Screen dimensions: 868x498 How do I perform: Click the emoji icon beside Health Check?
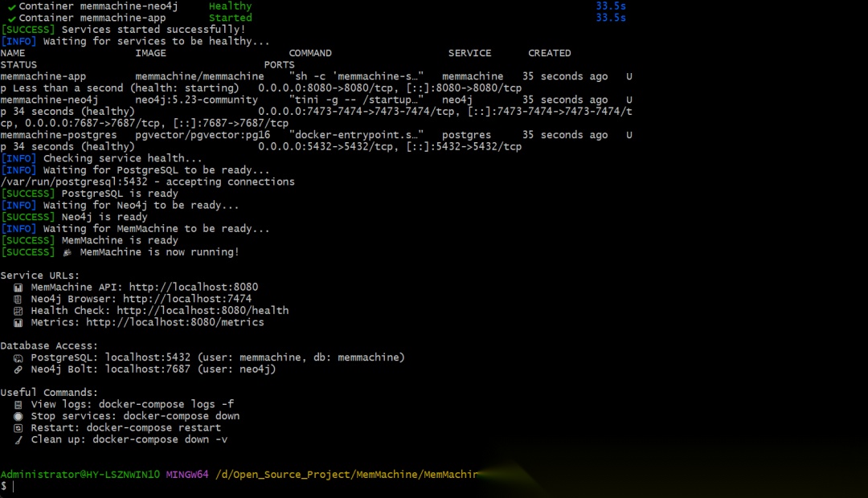(x=18, y=311)
